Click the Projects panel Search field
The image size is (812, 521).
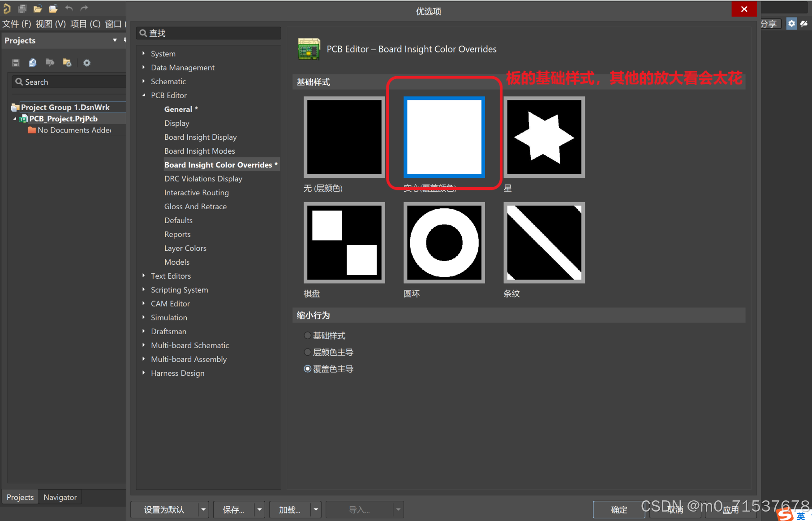69,82
